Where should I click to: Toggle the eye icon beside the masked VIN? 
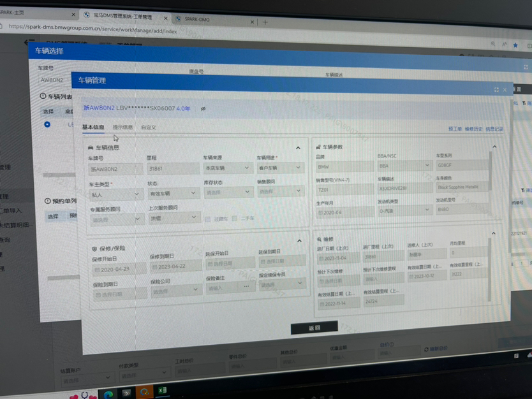(203, 109)
